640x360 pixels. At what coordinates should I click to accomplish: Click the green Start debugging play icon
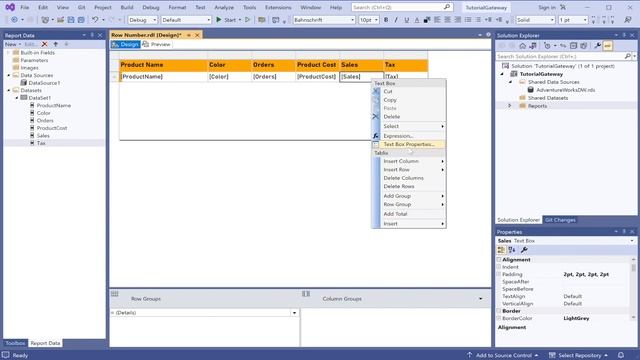pos(219,20)
